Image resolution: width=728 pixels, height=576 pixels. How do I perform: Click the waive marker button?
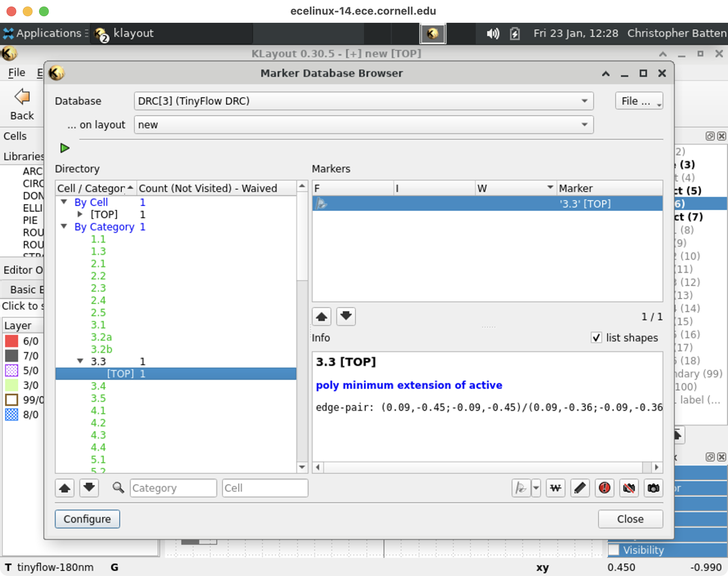click(x=555, y=488)
